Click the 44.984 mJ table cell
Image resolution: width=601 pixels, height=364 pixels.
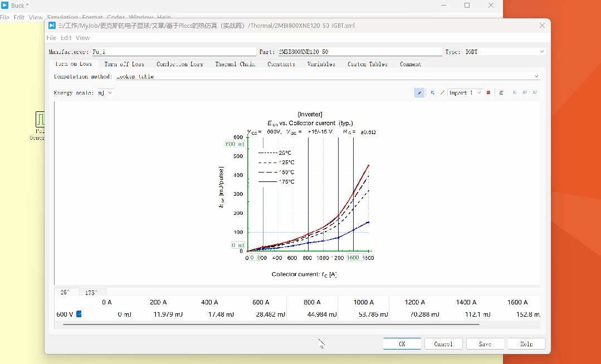(x=322, y=314)
